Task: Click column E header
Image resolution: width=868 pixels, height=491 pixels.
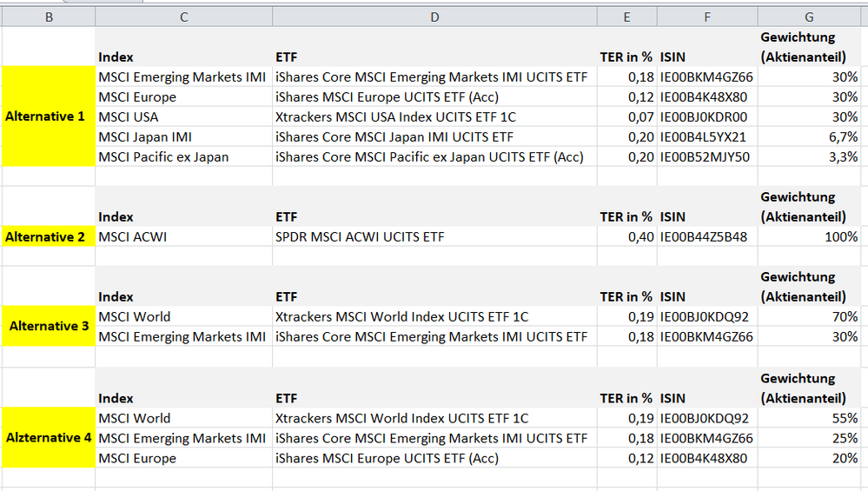Action: (626, 17)
